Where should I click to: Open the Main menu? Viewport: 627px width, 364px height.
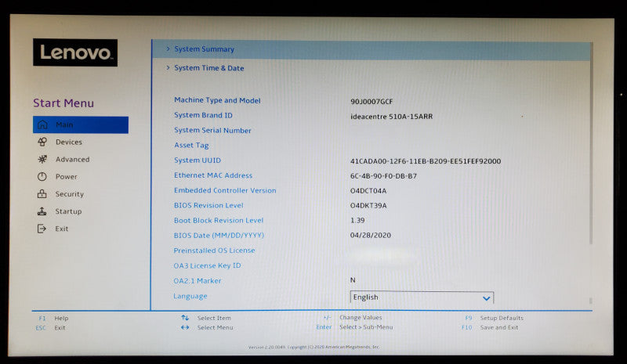pyautogui.click(x=81, y=124)
